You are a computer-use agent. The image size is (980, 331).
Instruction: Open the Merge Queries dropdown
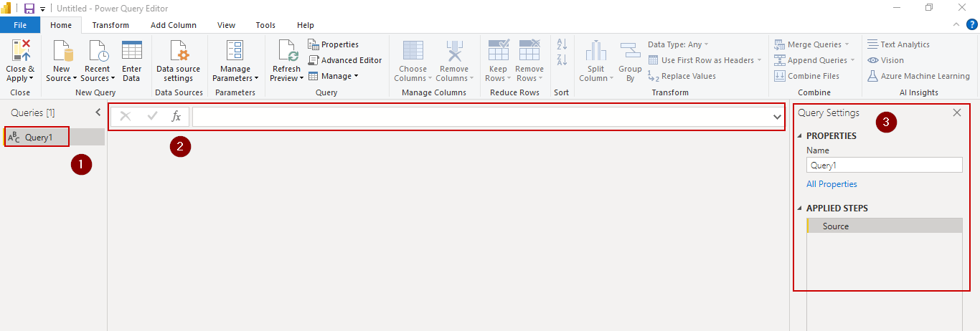click(811, 44)
